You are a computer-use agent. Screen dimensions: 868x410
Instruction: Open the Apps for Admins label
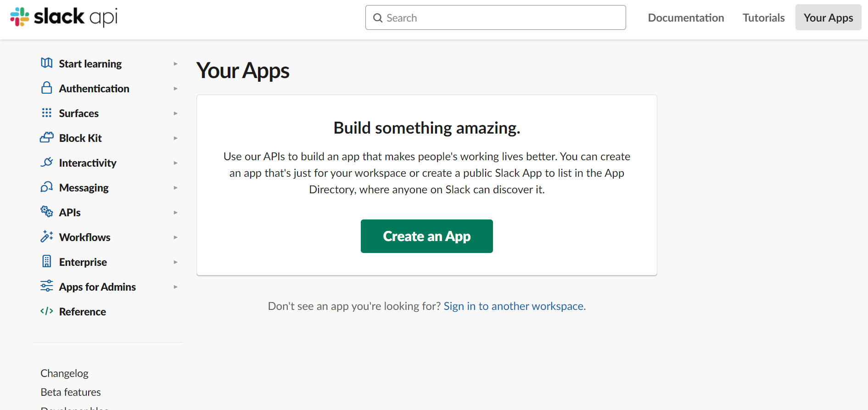point(97,287)
